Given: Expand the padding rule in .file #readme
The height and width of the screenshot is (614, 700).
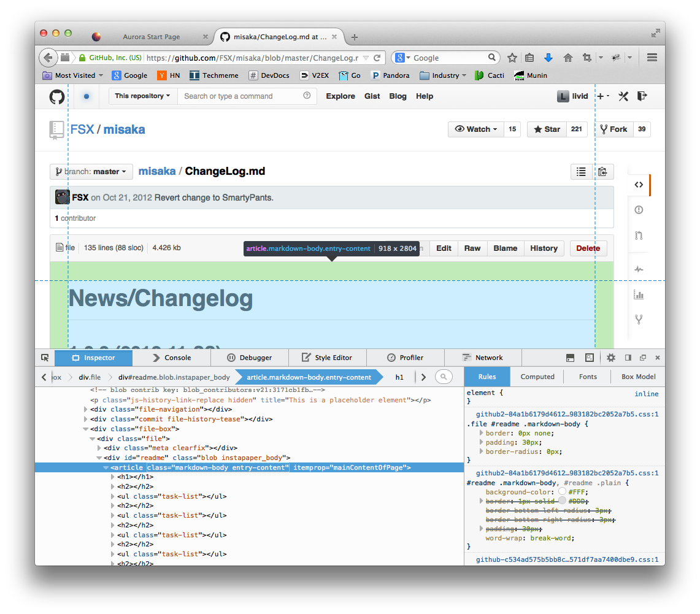Looking at the screenshot, I should point(481,442).
